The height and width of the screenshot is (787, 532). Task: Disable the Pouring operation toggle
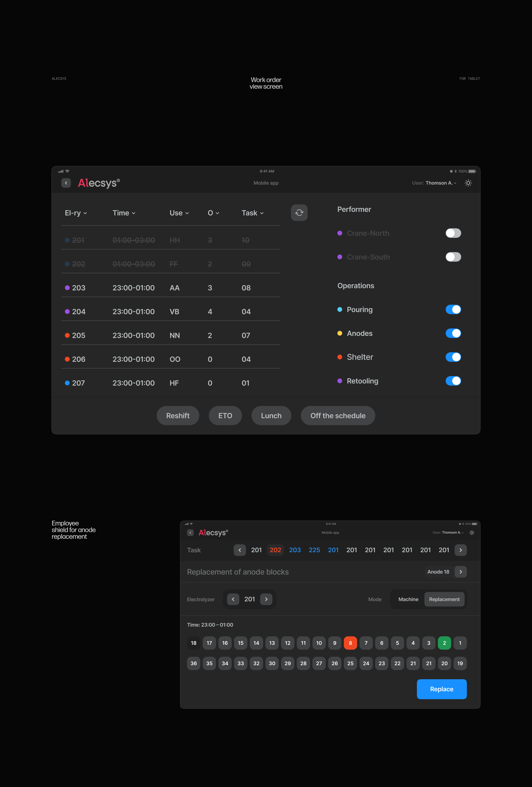[453, 309]
